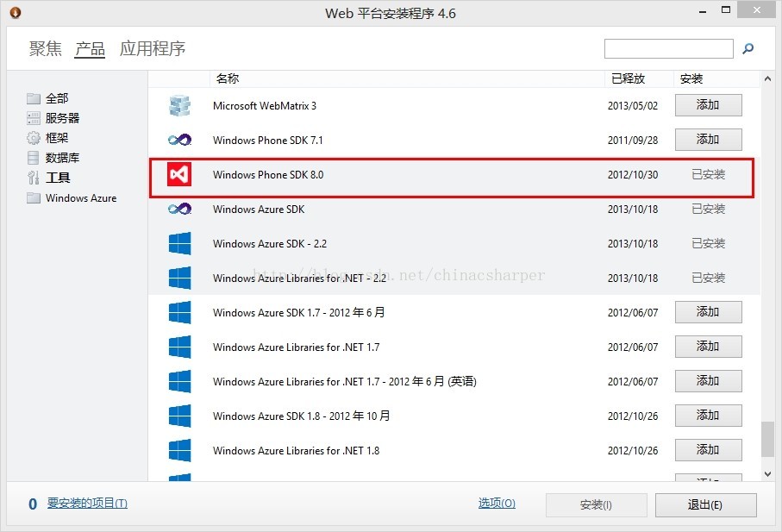The width and height of the screenshot is (782, 532).
Task: Click the search magnifier icon
Action: [x=748, y=49]
